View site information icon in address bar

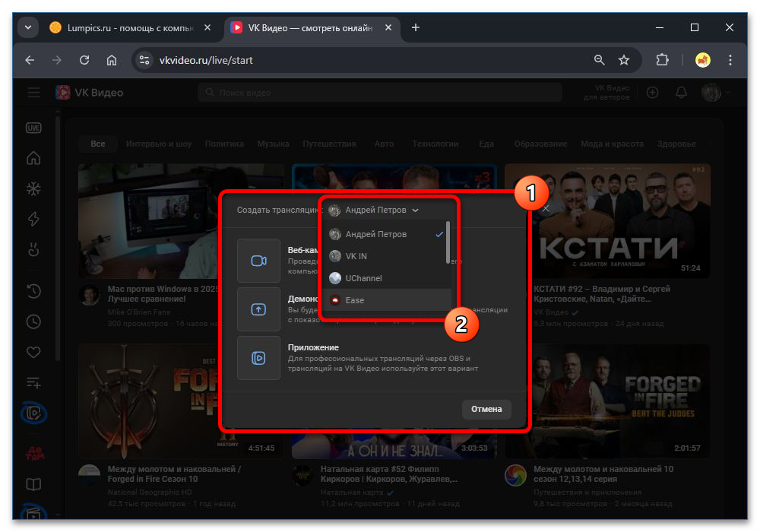[x=144, y=60]
